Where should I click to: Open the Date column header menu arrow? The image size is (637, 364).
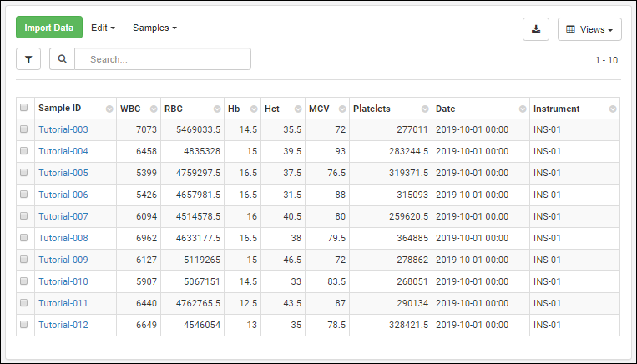click(x=522, y=109)
